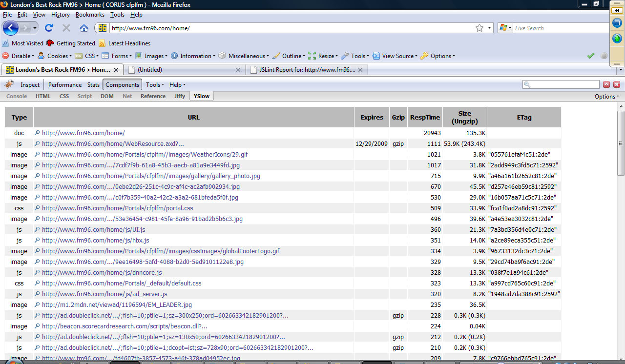The image size is (625, 364).
Task: Click the magnifier icon beside WebResource.axd URL
Action: (x=37, y=143)
